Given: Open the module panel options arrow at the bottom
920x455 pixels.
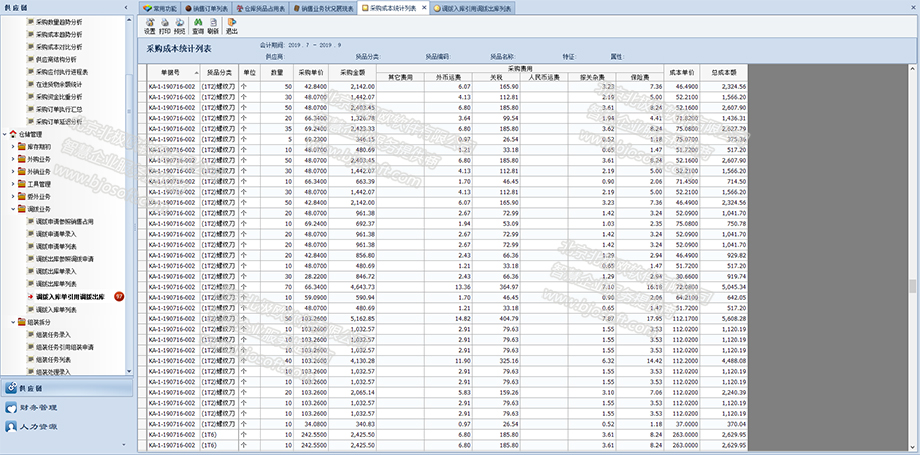Looking at the screenshot, I should coord(124,445).
